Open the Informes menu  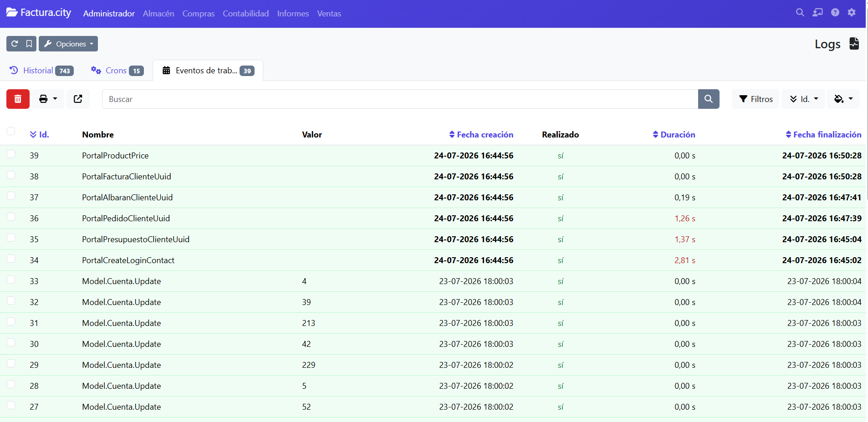(x=293, y=14)
